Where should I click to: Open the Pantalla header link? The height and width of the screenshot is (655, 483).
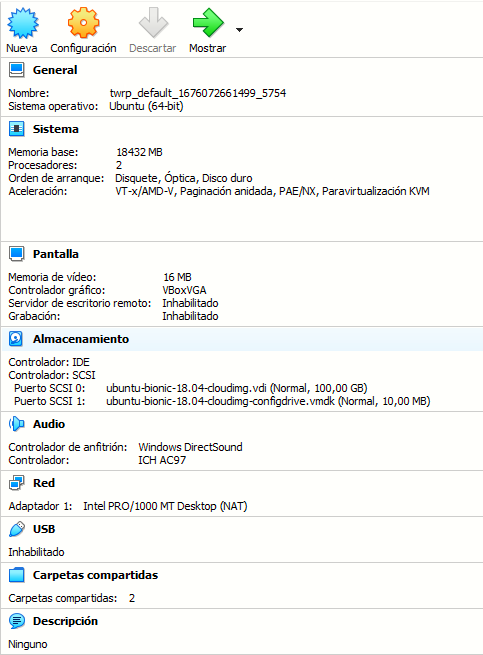coord(56,254)
